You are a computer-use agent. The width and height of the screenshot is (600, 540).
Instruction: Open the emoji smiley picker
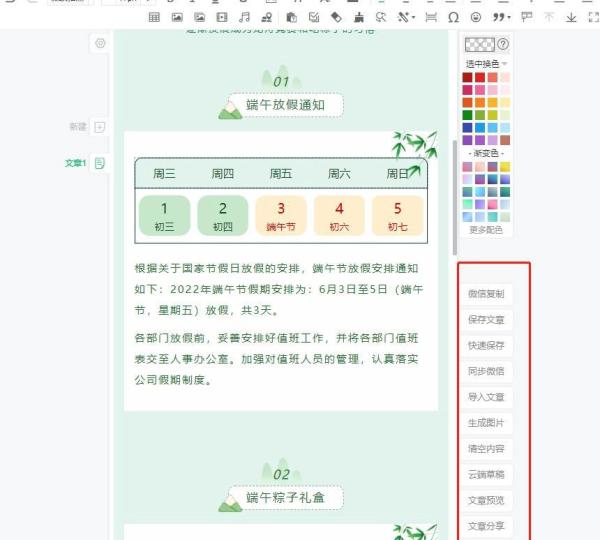(476, 18)
